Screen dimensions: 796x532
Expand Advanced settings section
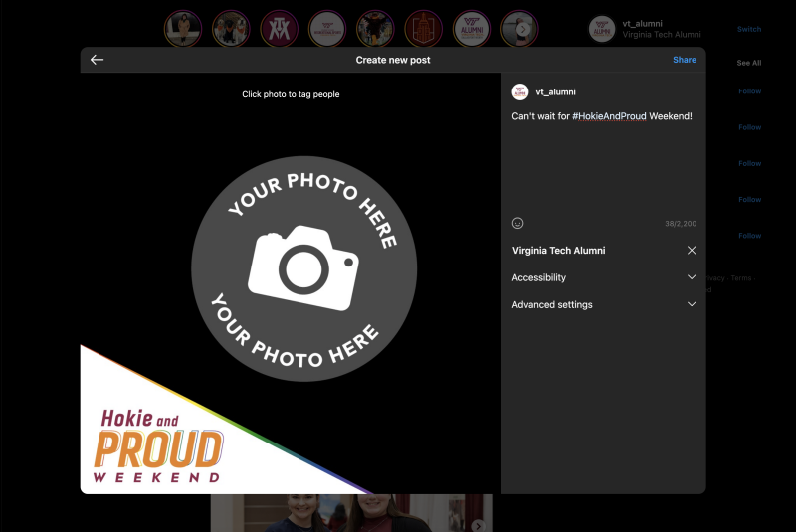pos(604,304)
